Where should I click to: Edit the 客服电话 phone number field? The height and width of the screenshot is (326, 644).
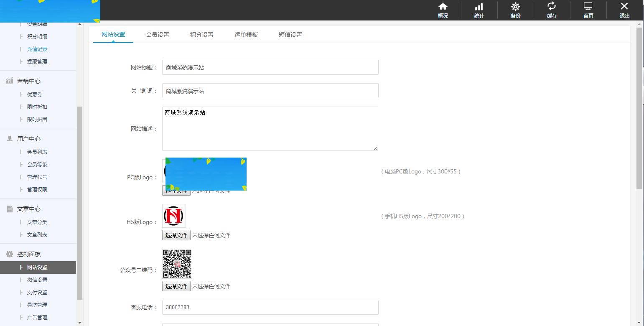coord(270,307)
